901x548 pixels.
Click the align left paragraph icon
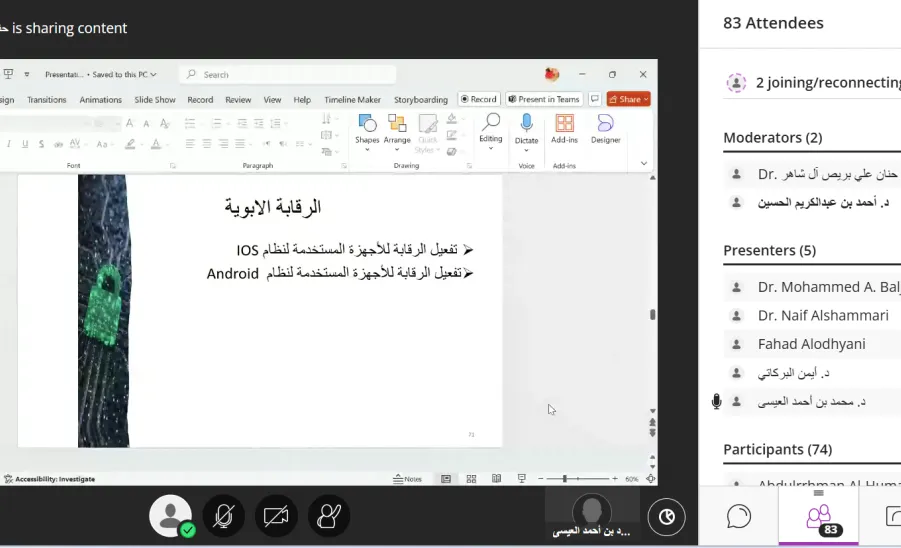pyautogui.click(x=190, y=144)
